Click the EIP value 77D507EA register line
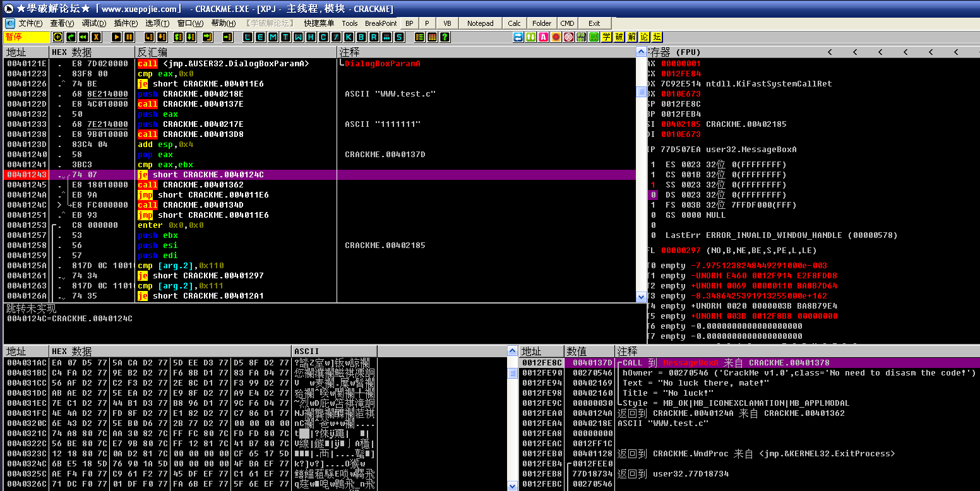Screen dimensions: 980x491 click(722, 150)
